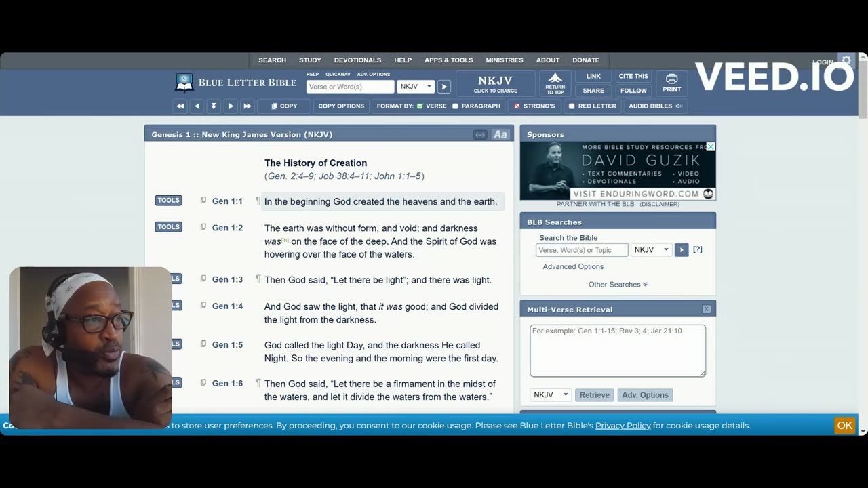Click NKJV Click to Change version selector
Image resolution: width=868 pixels, height=488 pixels.
495,83
